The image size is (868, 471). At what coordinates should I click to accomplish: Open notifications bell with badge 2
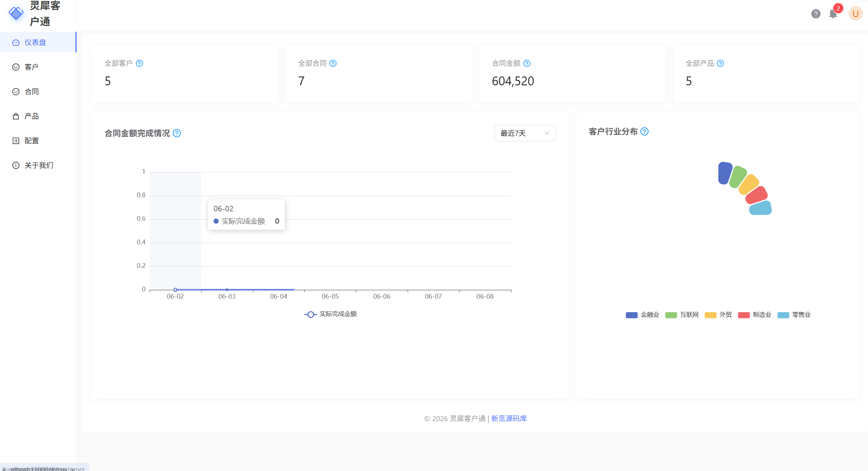(833, 14)
